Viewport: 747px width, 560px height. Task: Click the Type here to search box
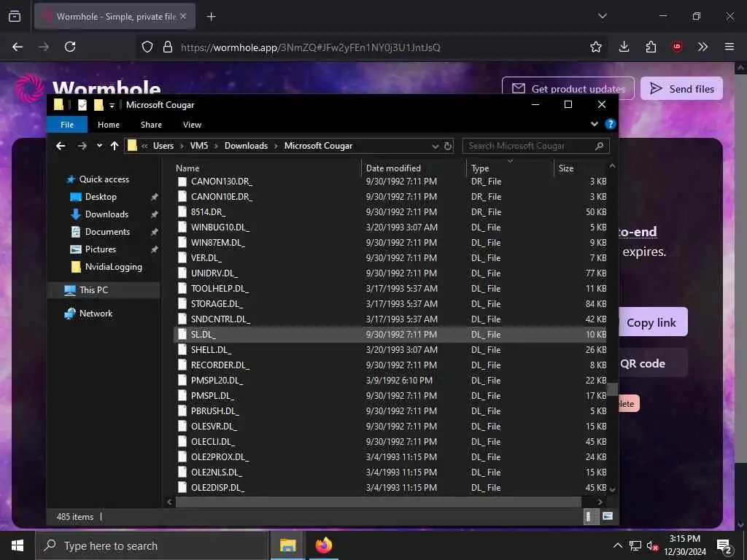152,545
